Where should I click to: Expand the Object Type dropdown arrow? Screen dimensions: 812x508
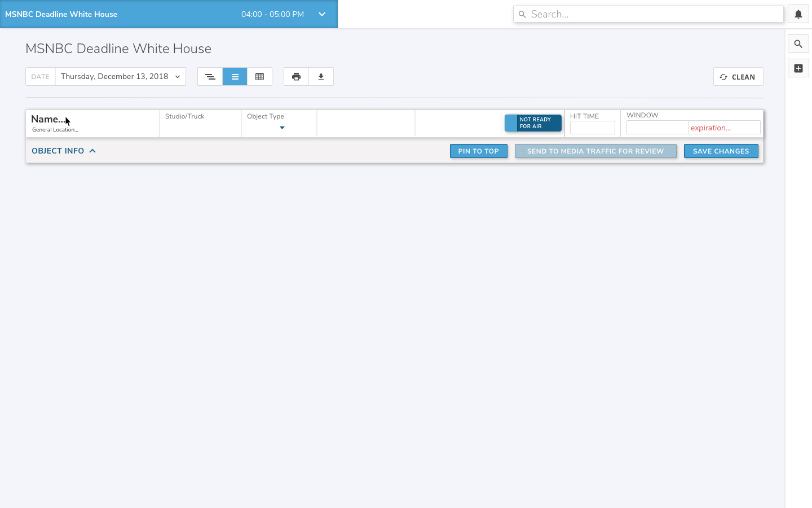pyautogui.click(x=282, y=128)
